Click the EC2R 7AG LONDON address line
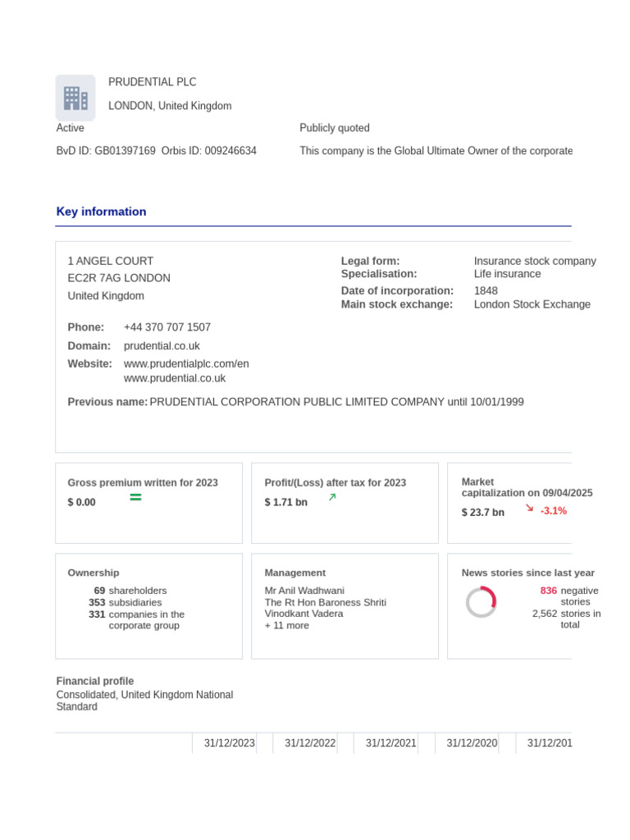The image size is (630, 840). (119, 278)
